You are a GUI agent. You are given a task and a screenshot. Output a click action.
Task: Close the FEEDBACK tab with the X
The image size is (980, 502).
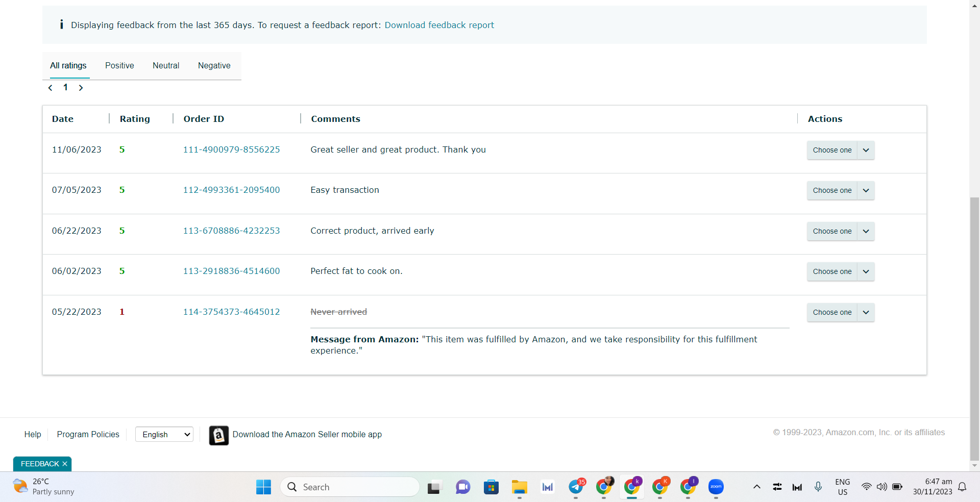[65, 464]
